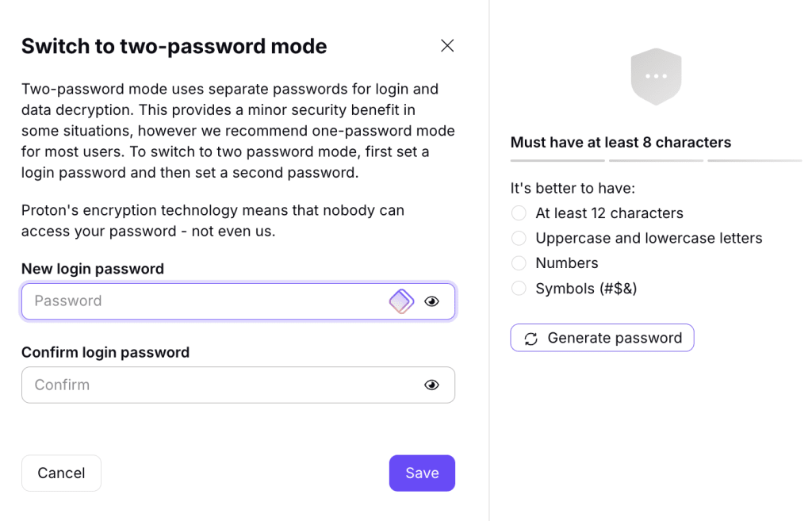Click the Proton Pass icon in password field
The image size is (812, 521).
(x=401, y=301)
